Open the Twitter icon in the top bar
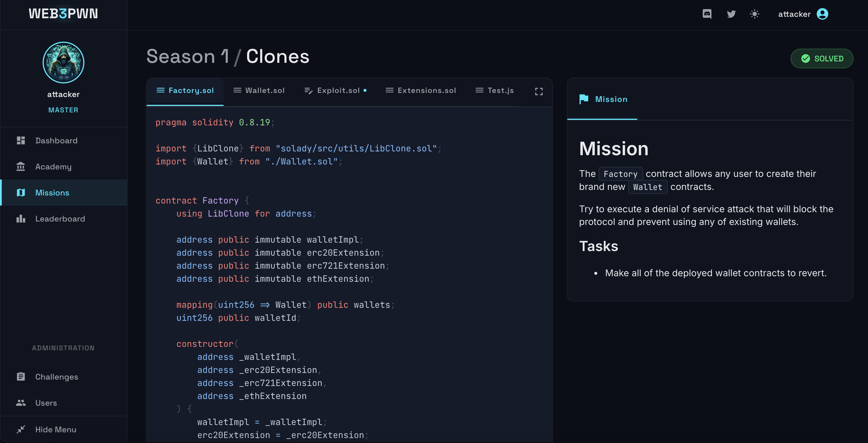Screen dimensions: 868x443 click(x=731, y=14)
